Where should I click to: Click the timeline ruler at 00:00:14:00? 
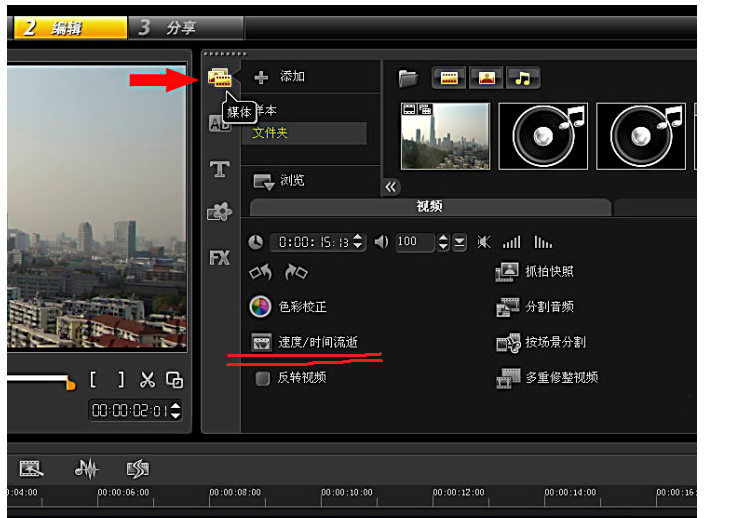pos(570,492)
